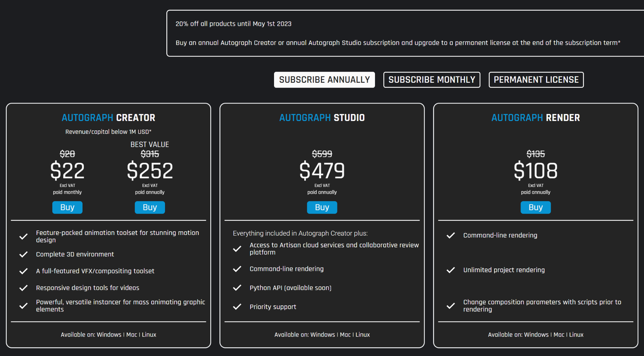Click checkmark next to Artisan cloud services
The width and height of the screenshot is (644, 356).
coord(237,249)
